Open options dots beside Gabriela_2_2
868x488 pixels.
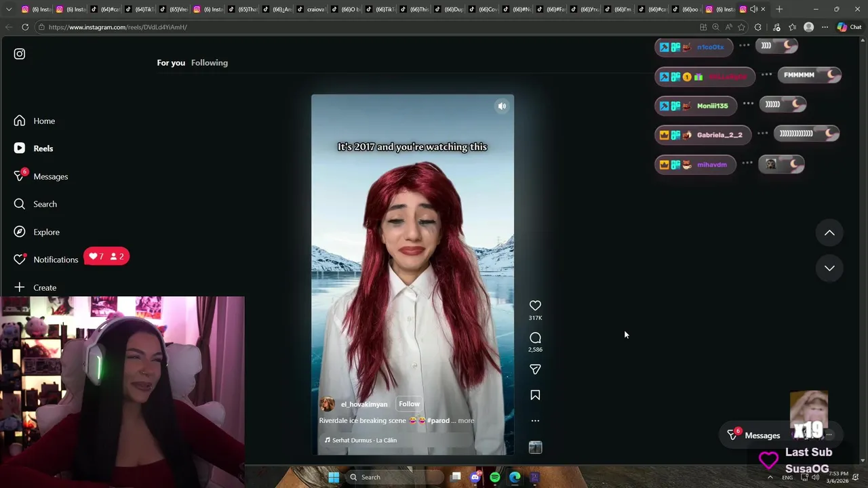tap(763, 133)
